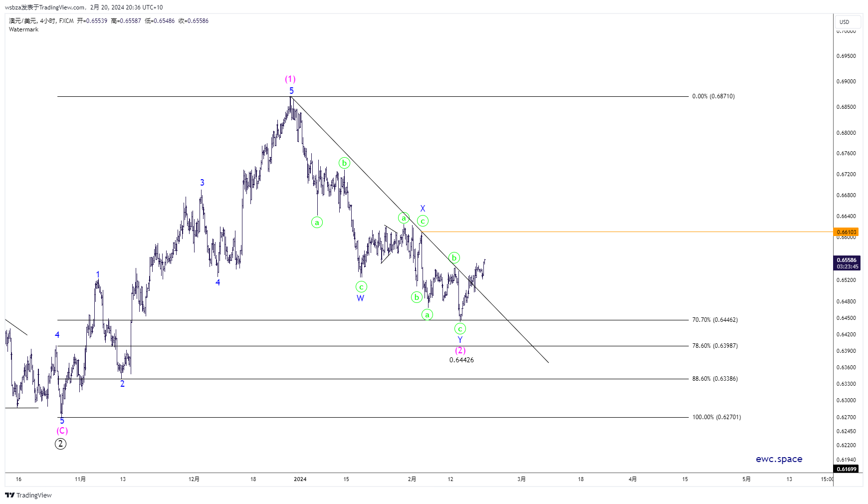Click the blue W wave label
This screenshot has width=868, height=504.
click(x=360, y=298)
